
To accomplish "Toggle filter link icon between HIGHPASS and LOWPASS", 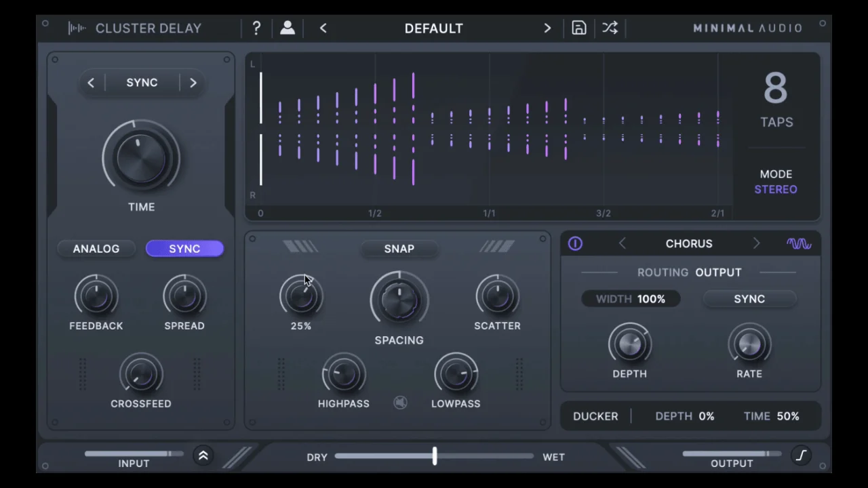I will (400, 403).
